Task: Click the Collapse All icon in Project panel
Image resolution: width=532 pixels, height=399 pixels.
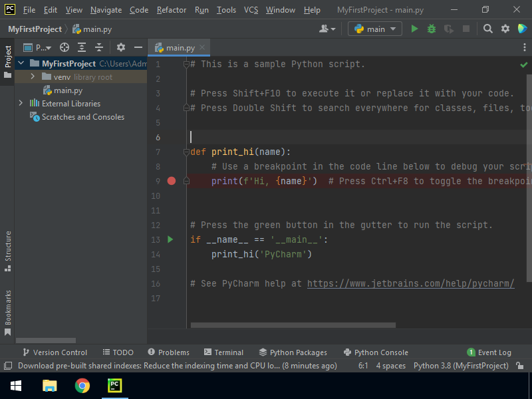Action: tap(99, 47)
